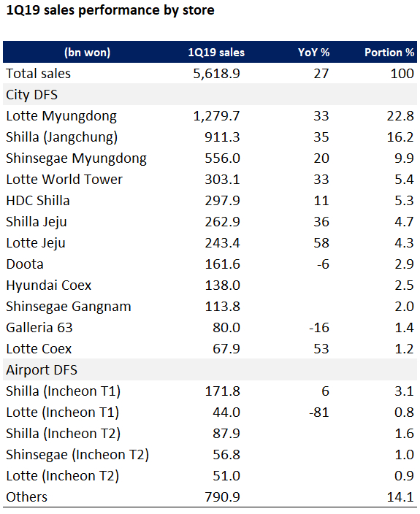Viewport: 420px width, 514px height.
Task: Select the 'Shilla (Jangchung)' cell
Action: [61, 137]
